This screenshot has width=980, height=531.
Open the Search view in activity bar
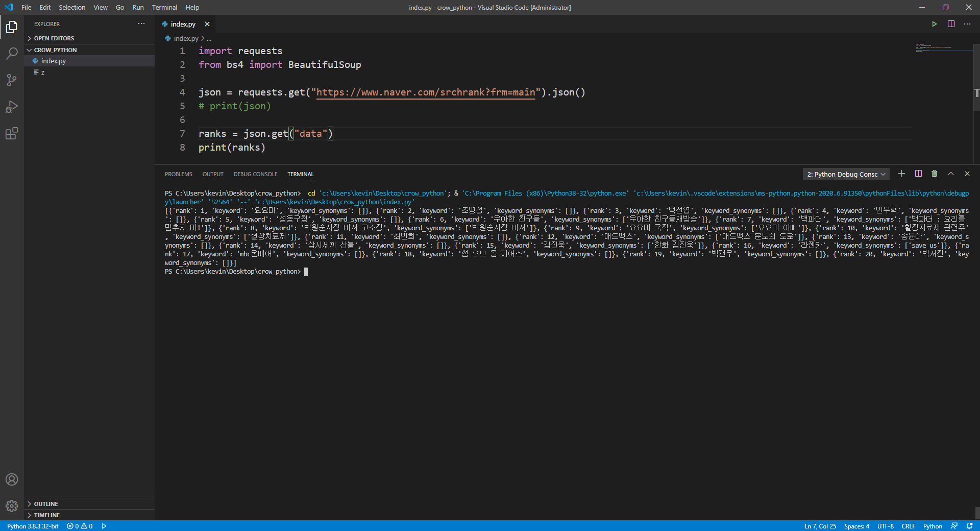(12, 53)
